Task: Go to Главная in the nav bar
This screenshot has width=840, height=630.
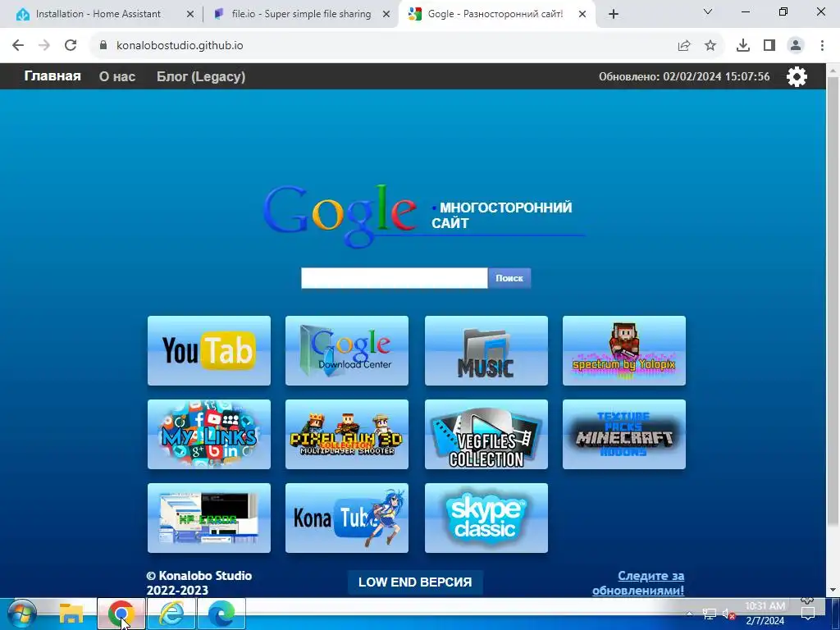Action: tap(52, 76)
